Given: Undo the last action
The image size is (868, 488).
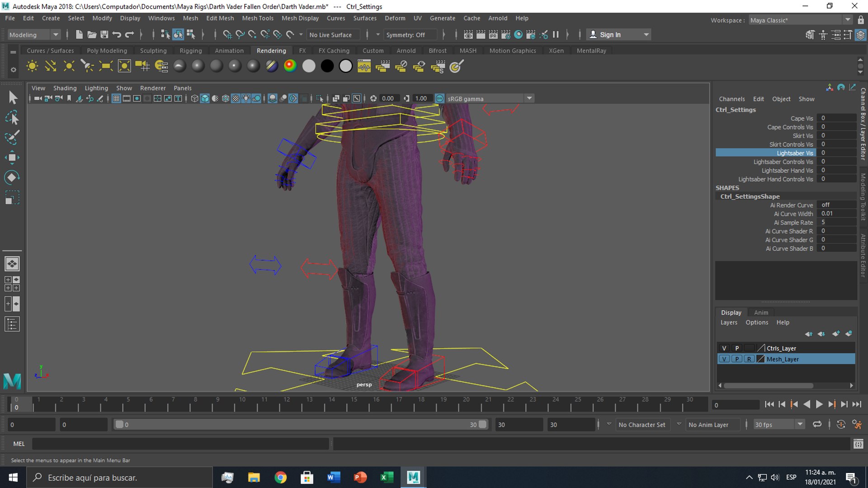Looking at the screenshot, I should [117, 34].
